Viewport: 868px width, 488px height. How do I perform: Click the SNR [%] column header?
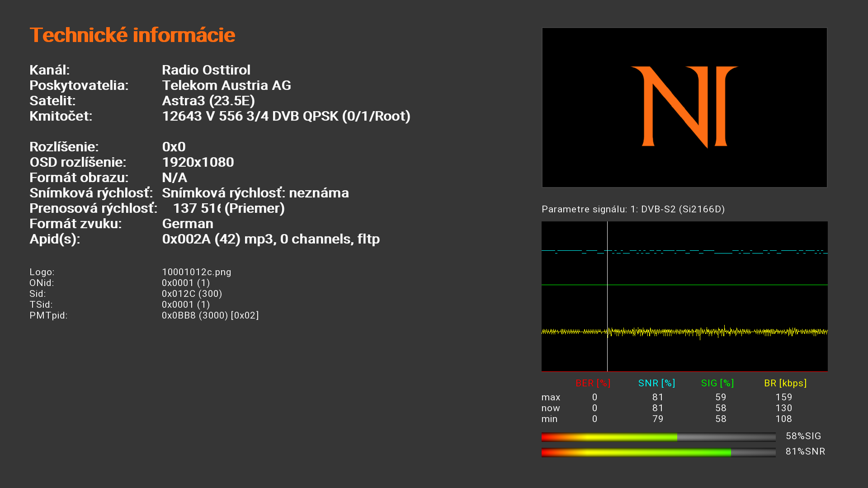656,383
